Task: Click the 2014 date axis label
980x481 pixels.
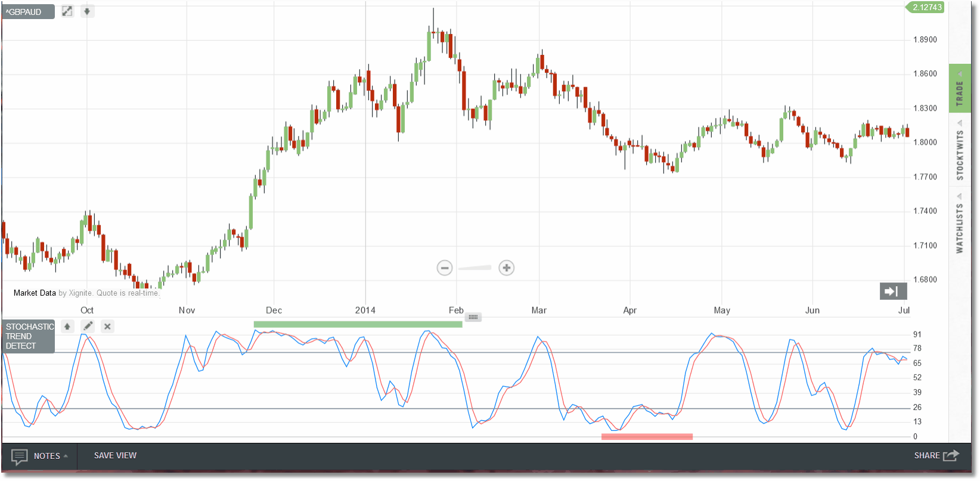Action: pos(365,311)
